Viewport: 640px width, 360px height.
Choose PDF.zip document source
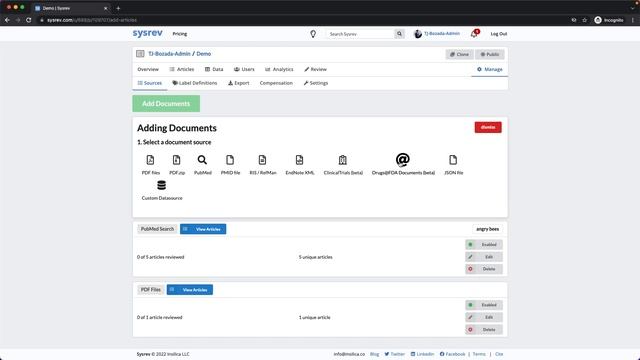177,164
